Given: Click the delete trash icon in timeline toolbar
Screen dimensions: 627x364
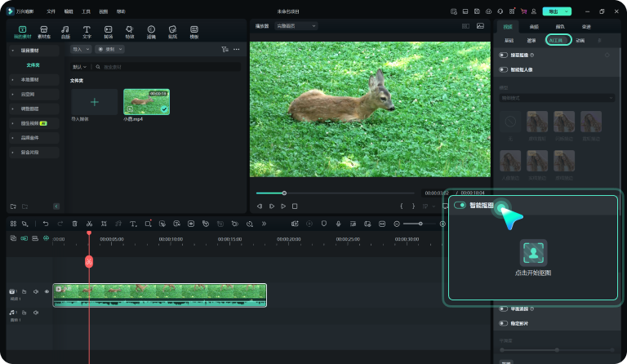Looking at the screenshot, I should (x=74, y=224).
